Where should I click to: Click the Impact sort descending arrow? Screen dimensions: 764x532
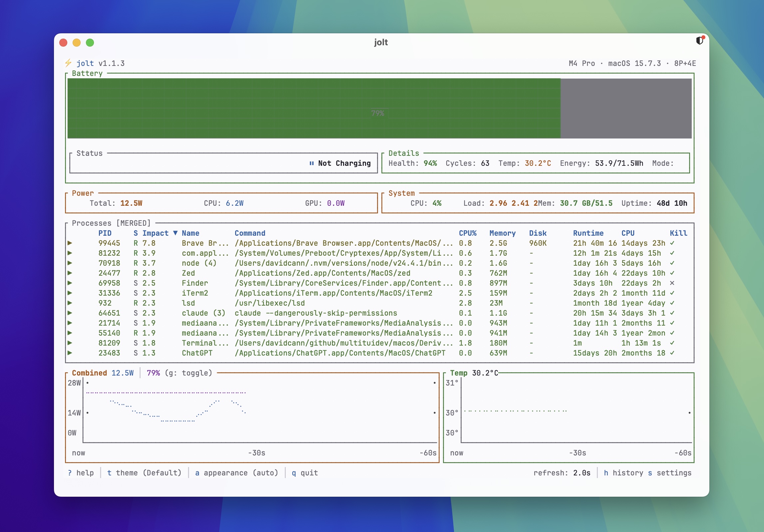point(175,233)
